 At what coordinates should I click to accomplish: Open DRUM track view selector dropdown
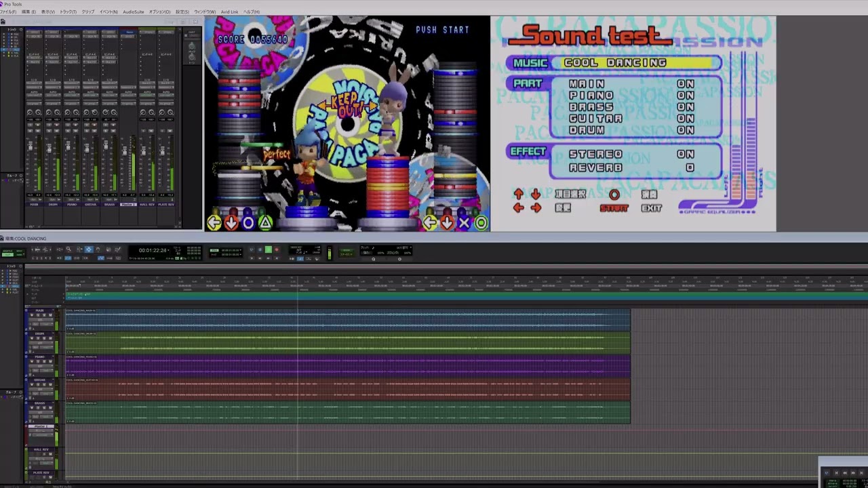[x=41, y=343]
